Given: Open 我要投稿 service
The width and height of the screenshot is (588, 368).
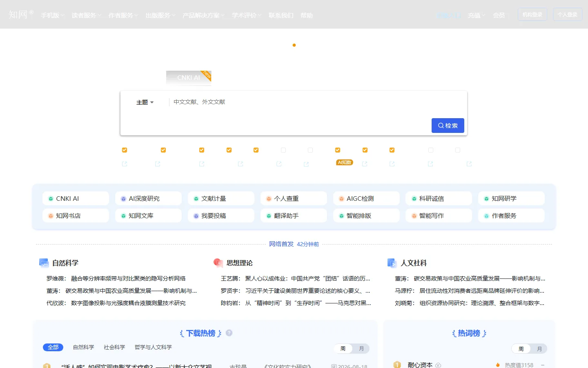Looking at the screenshot, I should 221,215.
